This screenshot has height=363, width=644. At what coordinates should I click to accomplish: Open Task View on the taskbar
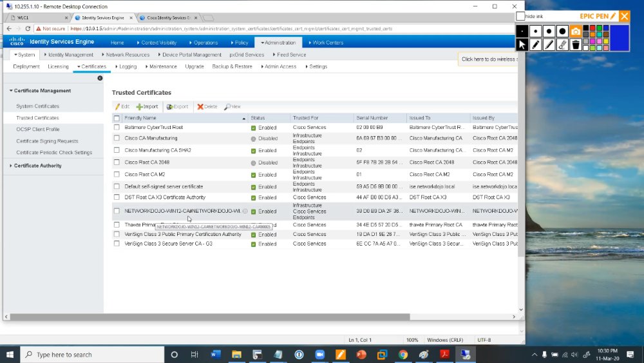(194, 355)
